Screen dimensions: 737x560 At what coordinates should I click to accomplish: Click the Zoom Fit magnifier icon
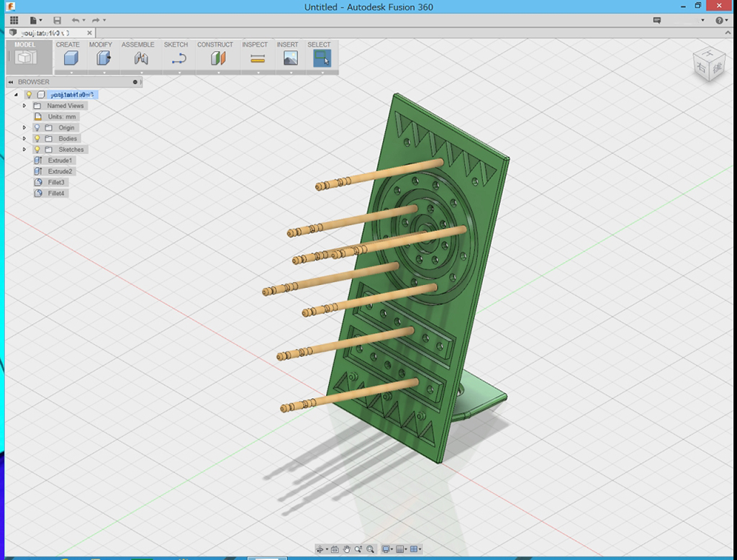pyautogui.click(x=371, y=549)
